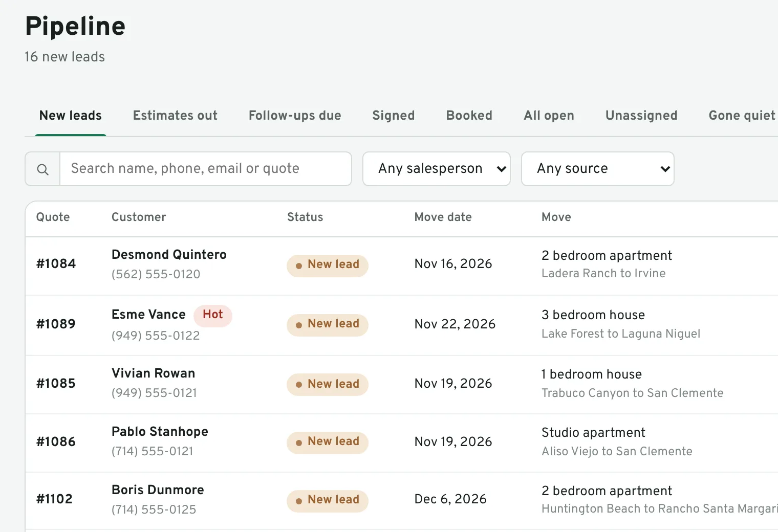Open customer Boris Dunmore
The height and width of the screenshot is (532, 778).
(158, 490)
